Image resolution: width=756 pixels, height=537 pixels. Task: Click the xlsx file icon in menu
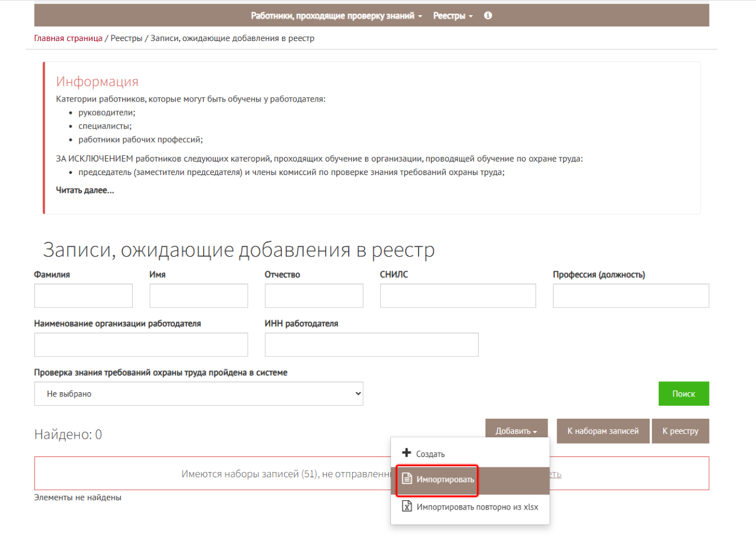(x=407, y=506)
